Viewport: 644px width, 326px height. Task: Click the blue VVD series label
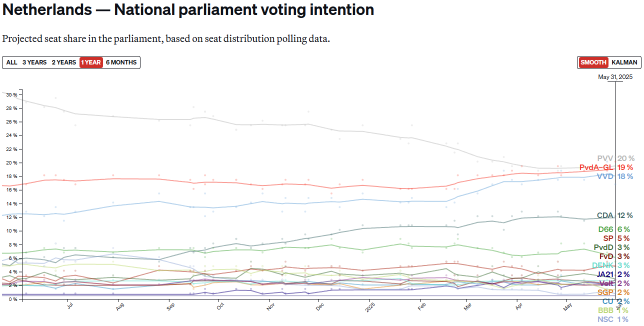pyautogui.click(x=605, y=176)
